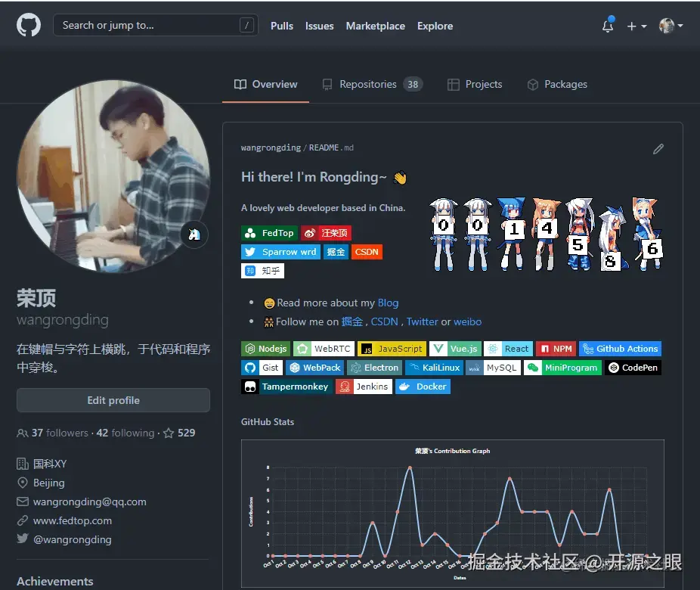Open the Twitter text link in the Follow me line
The width and height of the screenshot is (700, 590).
tap(422, 321)
